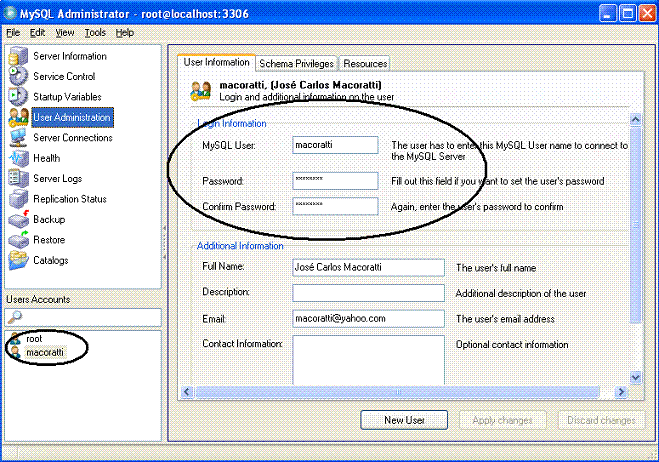This screenshot has height=462, width=659.
Task: Click the Server Connections monitor icon
Action: [18, 137]
